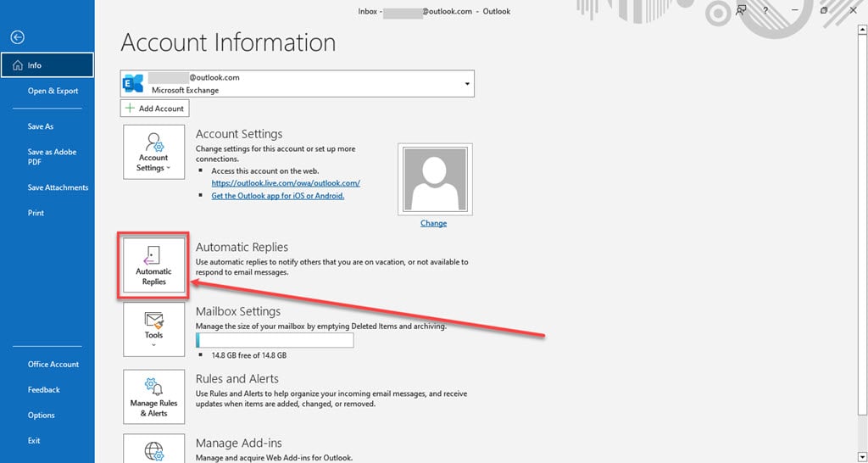Go back using the circled arrow icon
This screenshot has width=868, height=463.
click(x=18, y=37)
